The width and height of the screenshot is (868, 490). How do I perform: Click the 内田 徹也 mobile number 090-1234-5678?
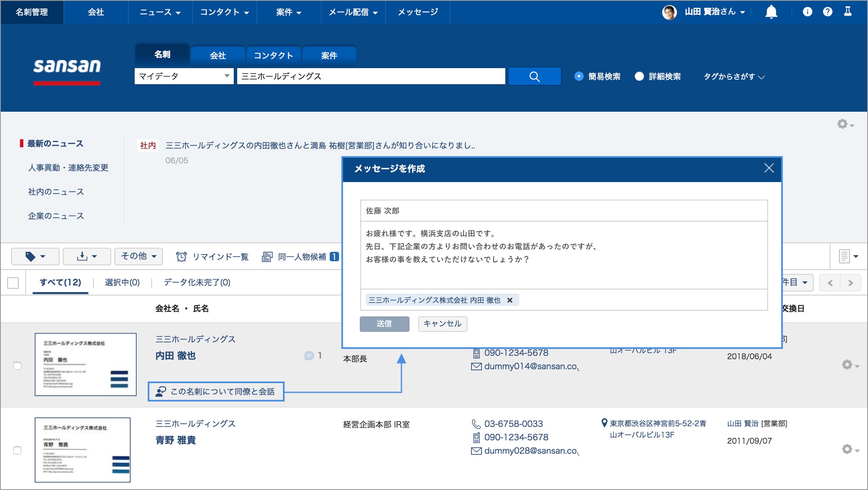pos(516,353)
